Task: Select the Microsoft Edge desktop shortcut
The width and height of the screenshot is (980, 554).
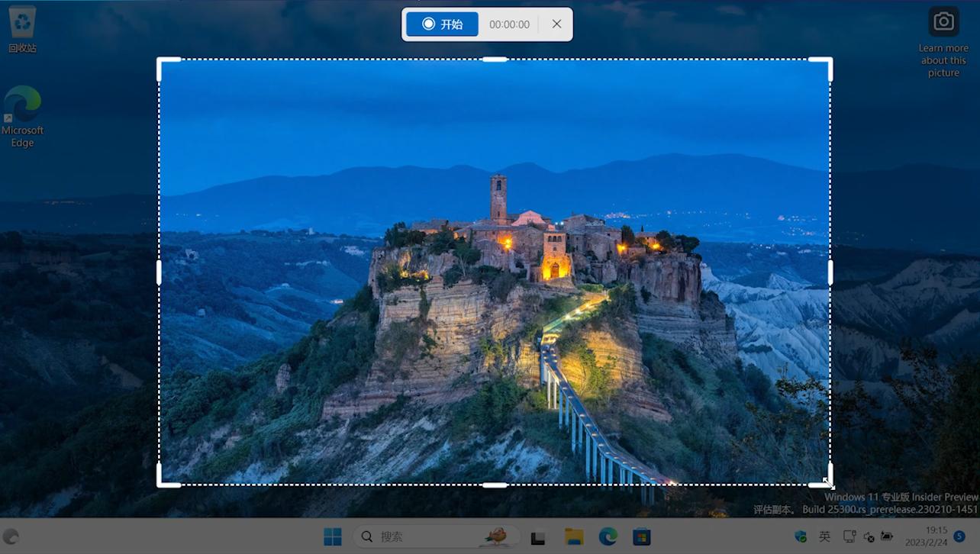Action: point(22,117)
